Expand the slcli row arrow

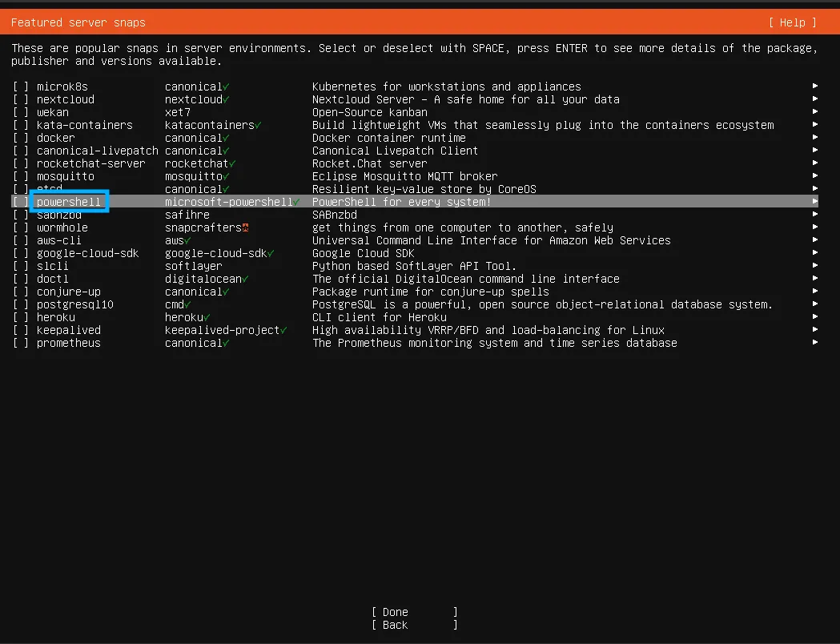tap(815, 266)
